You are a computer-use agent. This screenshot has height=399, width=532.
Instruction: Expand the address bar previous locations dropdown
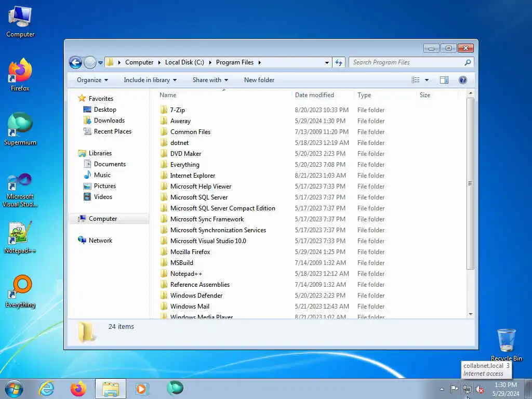(x=327, y=62)
